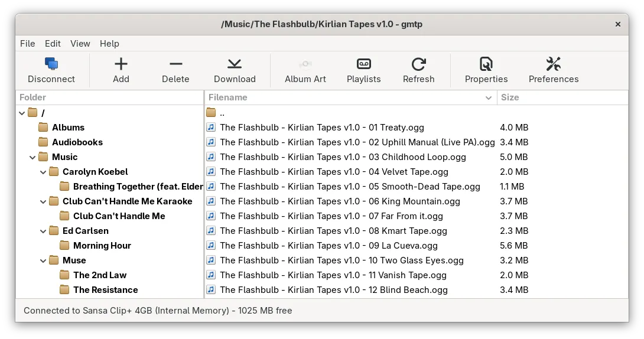Click the Add plus icon
Viewport: 644px width, 339px height.
pyautogui.click(x=121, y=64)
